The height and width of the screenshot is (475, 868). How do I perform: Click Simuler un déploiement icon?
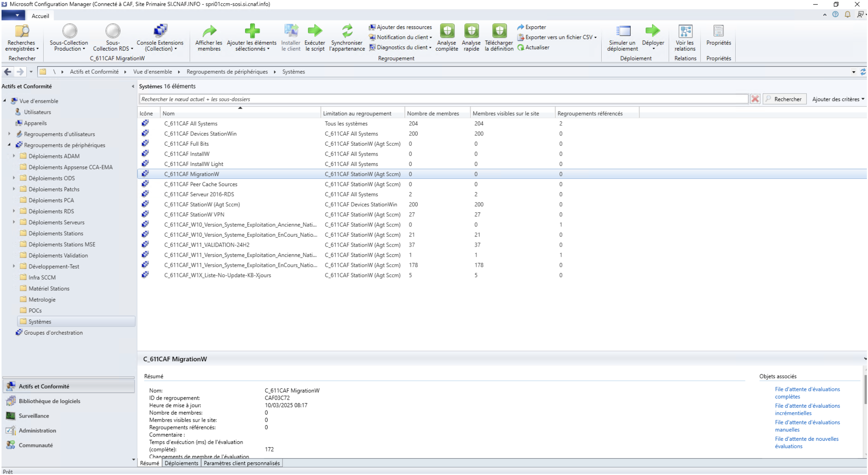click(623, 31)
